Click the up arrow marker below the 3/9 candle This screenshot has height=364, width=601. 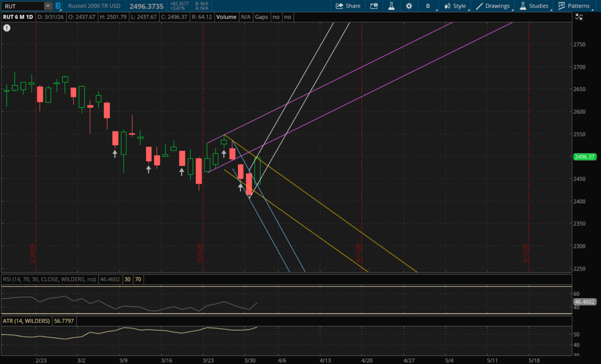tap(115, 153)
